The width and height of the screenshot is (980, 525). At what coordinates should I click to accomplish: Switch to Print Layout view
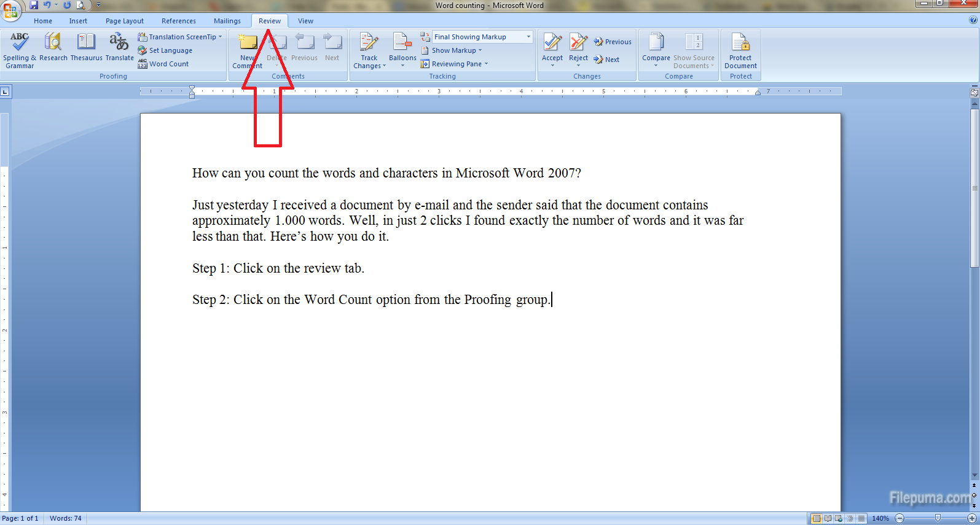click(817, 518)
